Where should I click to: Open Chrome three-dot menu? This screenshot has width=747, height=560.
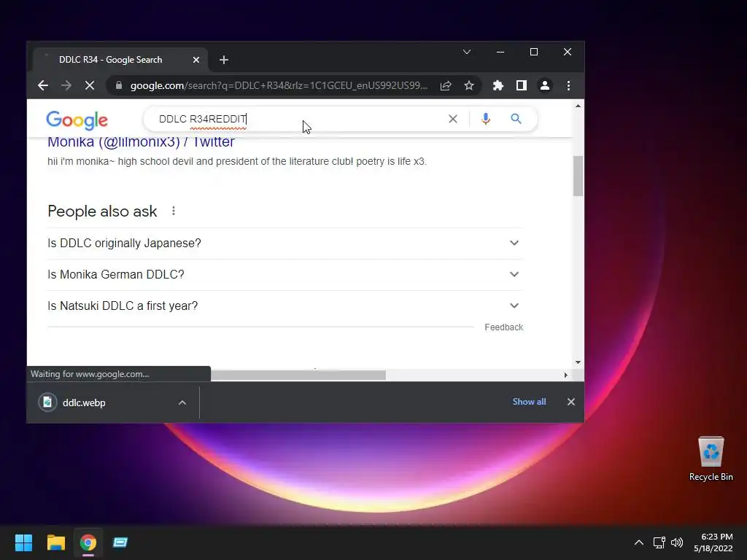pyautogui.click(x=568, y=86)
